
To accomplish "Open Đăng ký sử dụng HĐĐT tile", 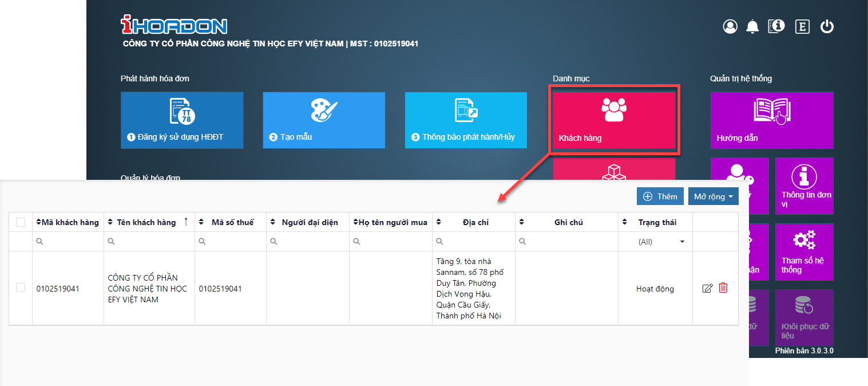I will click(182, 120).
